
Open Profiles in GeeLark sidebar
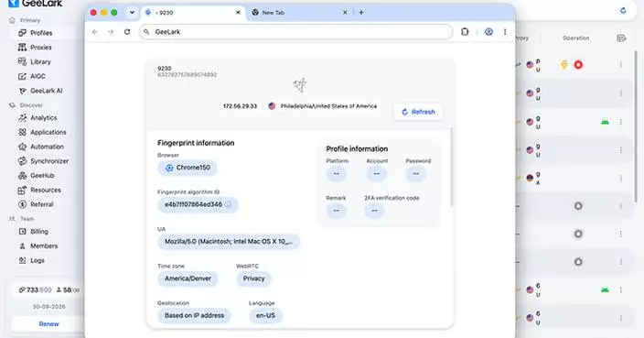41,33
